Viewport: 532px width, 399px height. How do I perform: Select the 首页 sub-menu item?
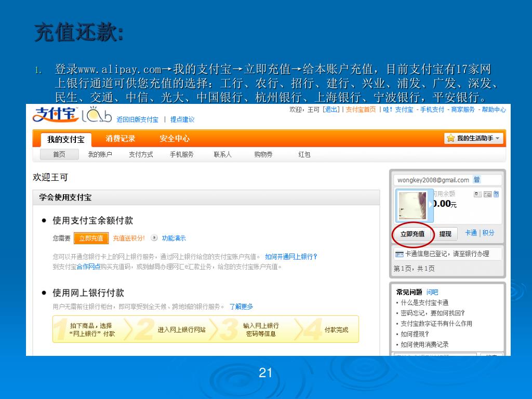59,154
